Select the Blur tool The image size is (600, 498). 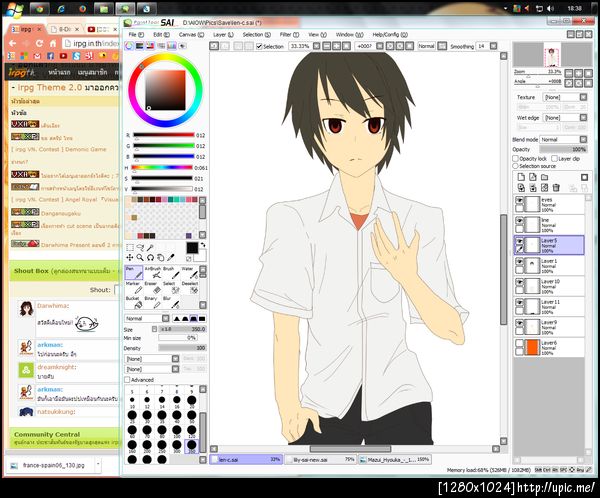click(x=171, y=302)
